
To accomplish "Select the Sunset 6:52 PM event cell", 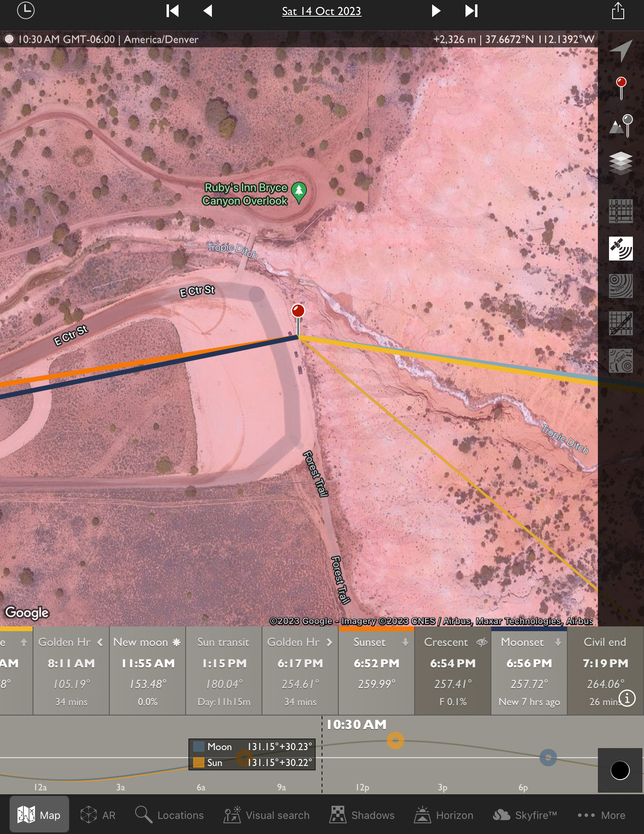I will (376, 671).
